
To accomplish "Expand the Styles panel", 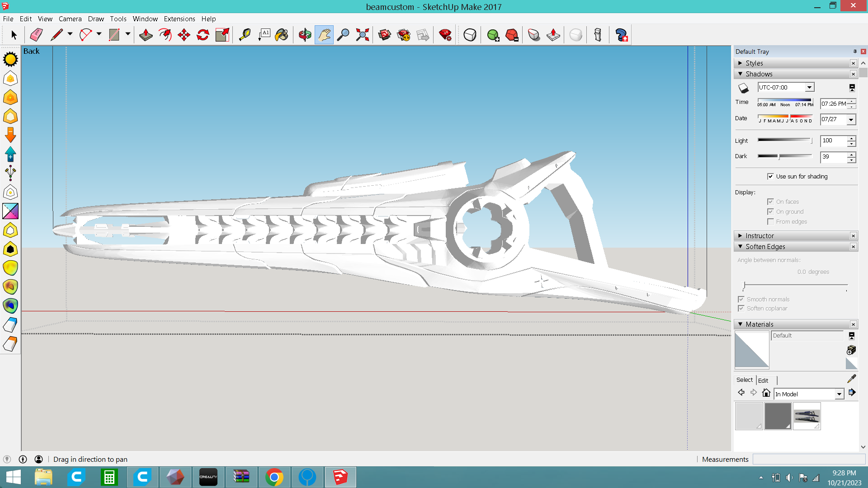I will point(754,63).
